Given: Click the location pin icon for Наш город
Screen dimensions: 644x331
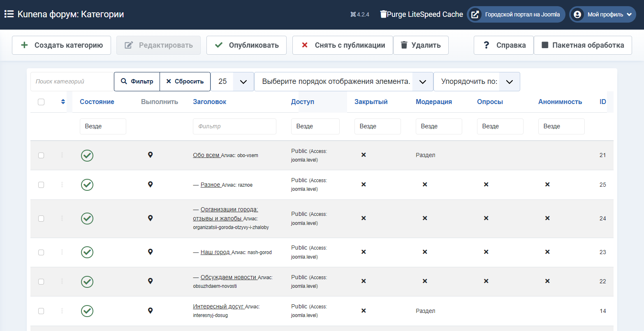Looking at the screenshot, I should click(x=150, y=252).
